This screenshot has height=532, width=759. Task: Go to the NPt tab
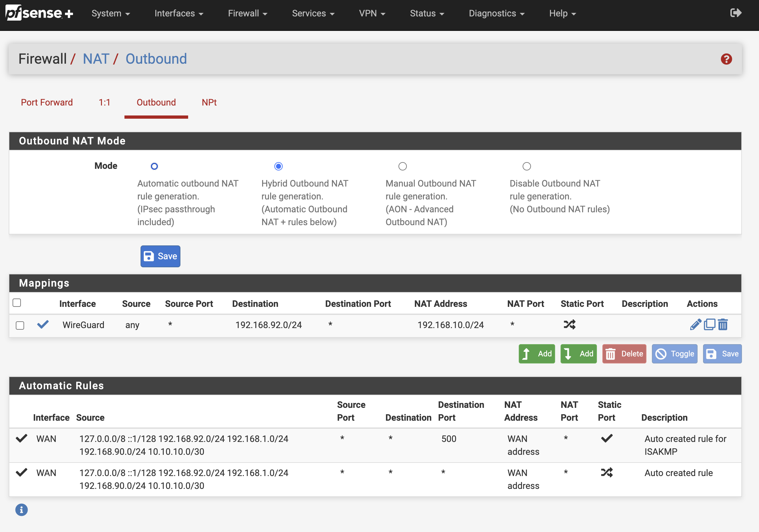pyautogui.click(x=209, y=103)
